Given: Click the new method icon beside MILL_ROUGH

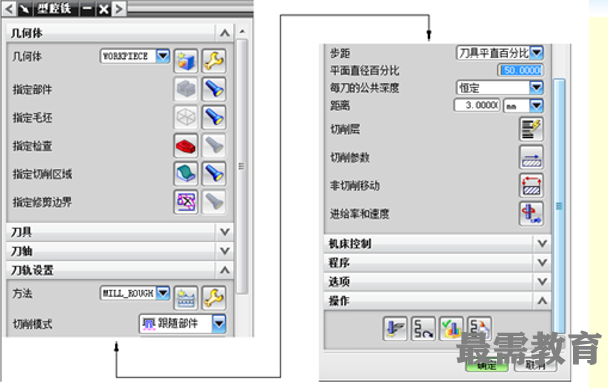Looking at the screenshot, I should click(186, 298).
